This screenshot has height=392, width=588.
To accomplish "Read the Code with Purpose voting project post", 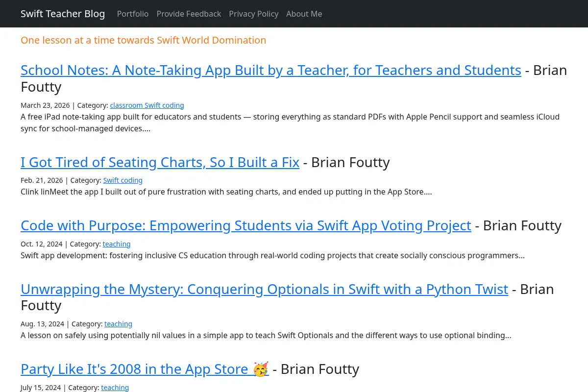I will click(x=246, y=225).
